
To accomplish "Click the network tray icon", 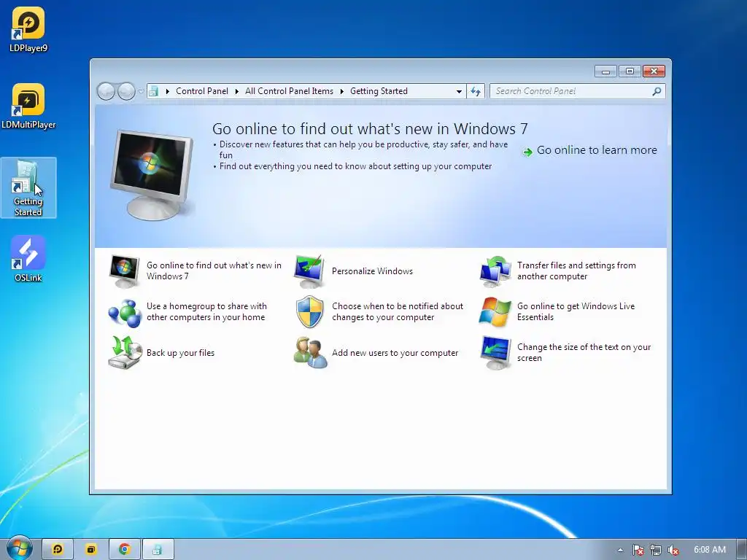I will tap(656, 550).
